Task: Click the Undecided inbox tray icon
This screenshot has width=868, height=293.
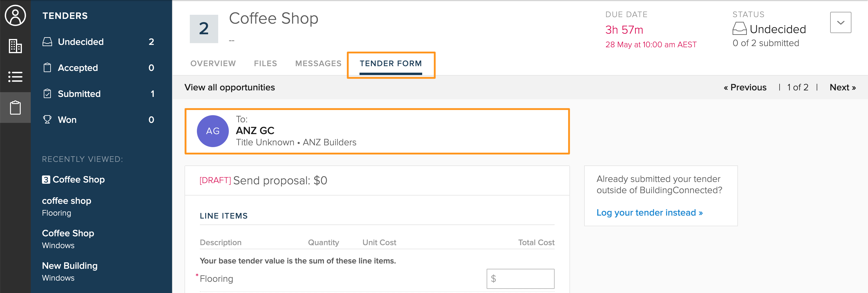Action: [47, 42]
